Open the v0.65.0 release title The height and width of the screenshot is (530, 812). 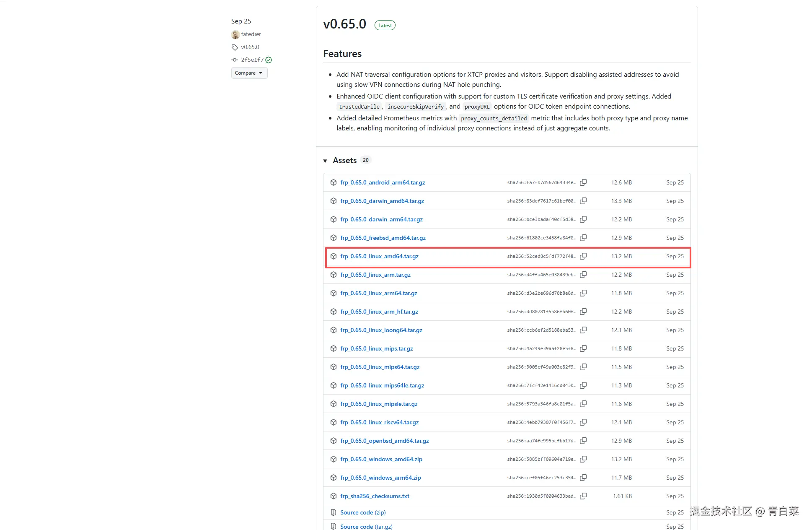pos(344,24)
